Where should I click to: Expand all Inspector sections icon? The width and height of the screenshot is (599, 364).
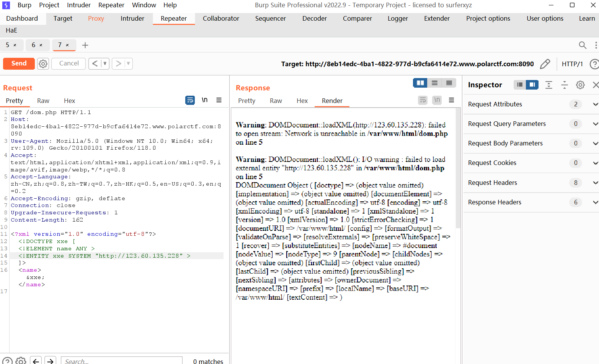click(549, 85)
